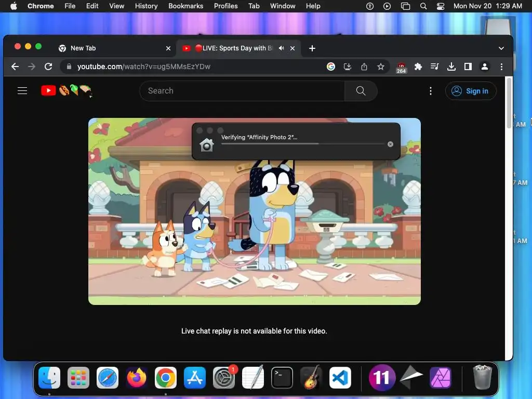Viewport: 532px width, 399px height.
Task: Open the Tab menu
Action: 254,6
